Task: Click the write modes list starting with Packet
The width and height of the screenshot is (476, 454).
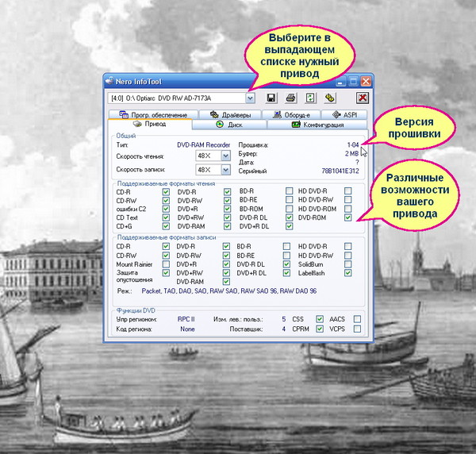Action: click(229, 291)
